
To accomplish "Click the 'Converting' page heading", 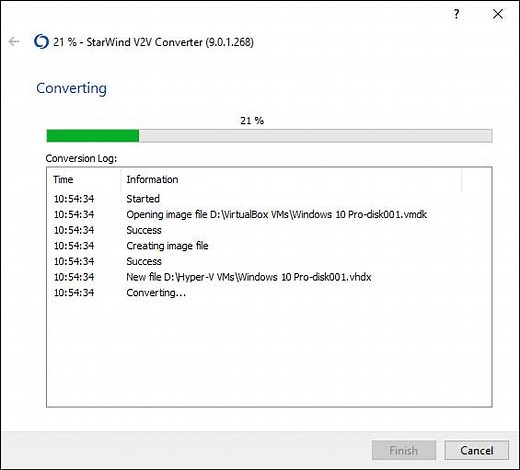I will (71, 88).
